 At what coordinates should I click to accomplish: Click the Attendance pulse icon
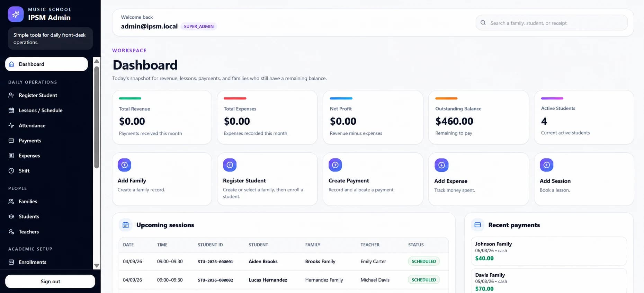click(x=11, y=125)
